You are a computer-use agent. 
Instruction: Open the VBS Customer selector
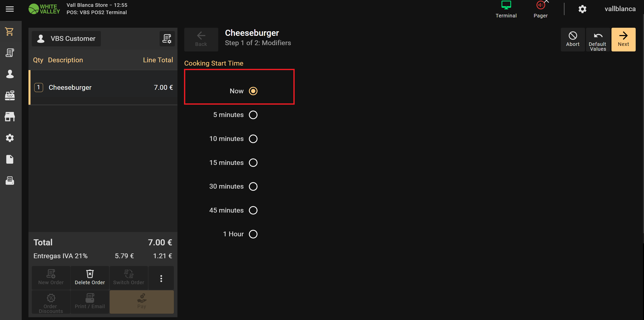[x=66, y=39]
